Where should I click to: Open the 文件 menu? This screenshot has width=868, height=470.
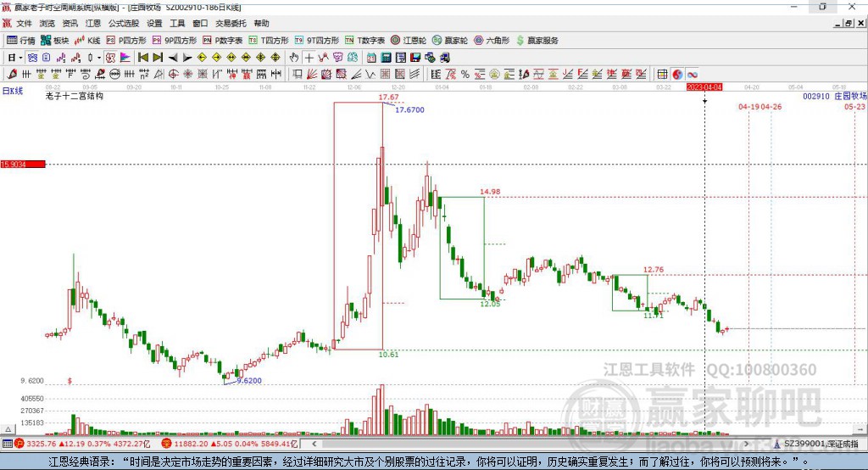click(25, 23)
